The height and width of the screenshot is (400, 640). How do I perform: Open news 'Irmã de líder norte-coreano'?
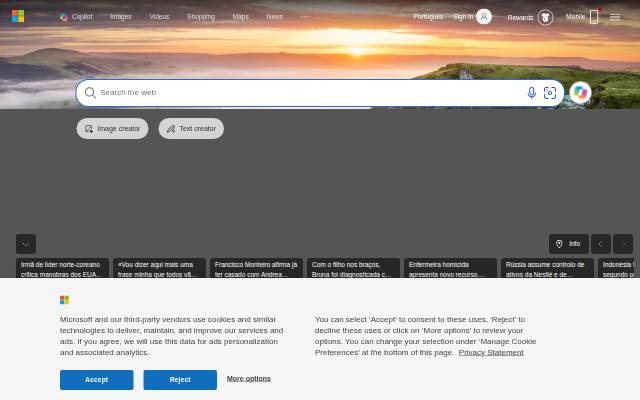[x=62, y=268]
